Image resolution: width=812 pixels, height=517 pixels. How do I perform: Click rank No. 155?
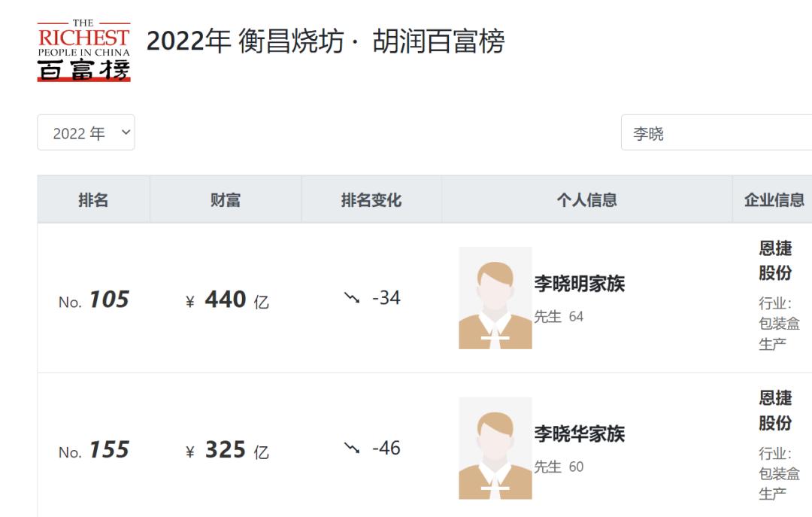pos(94,451)
